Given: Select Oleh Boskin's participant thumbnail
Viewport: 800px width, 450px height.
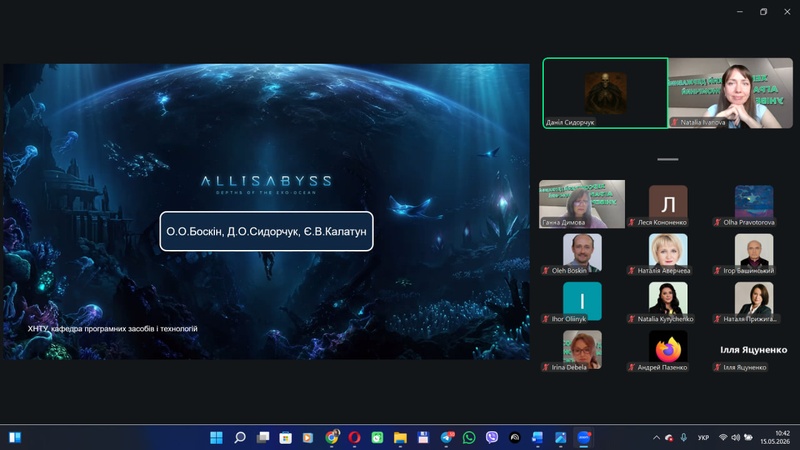Looking at the screenshot, I should tap(582, 254).
